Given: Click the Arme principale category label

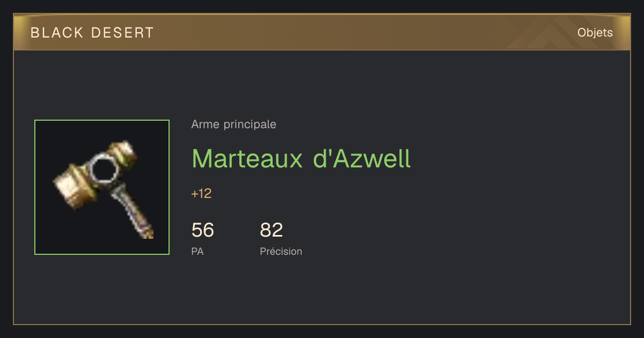Looking at the screenshot, I should (x=233, y=124).
